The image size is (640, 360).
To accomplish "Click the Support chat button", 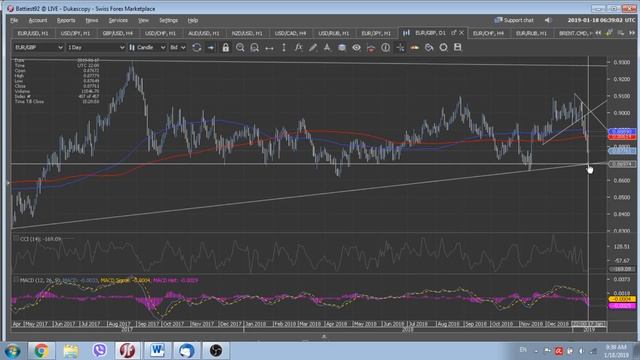I will [514, 20].
